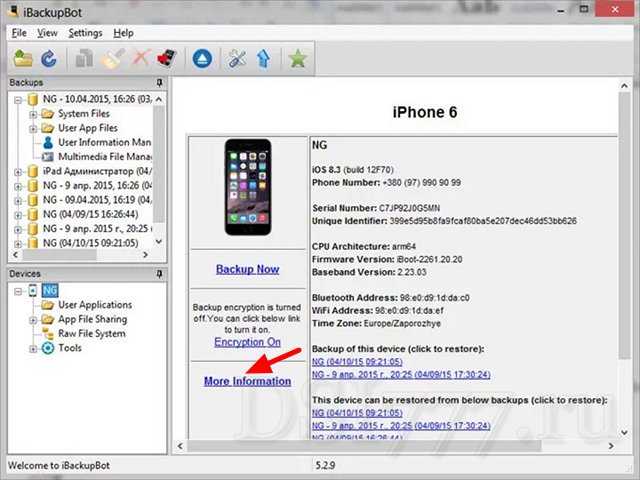This screenshot has width=640, height=480.
Task: Click scroll up arrow in Backups tree
Action: (x=159, y=99)
